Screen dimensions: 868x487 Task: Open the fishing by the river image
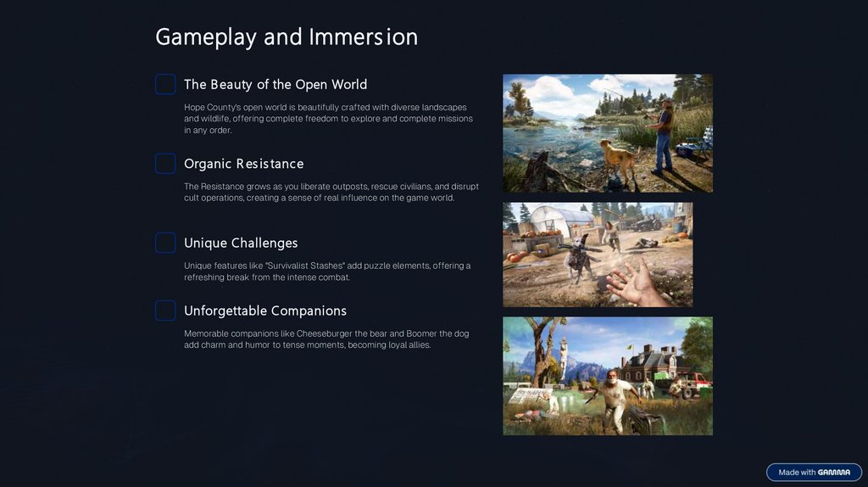tap(608, 133)
